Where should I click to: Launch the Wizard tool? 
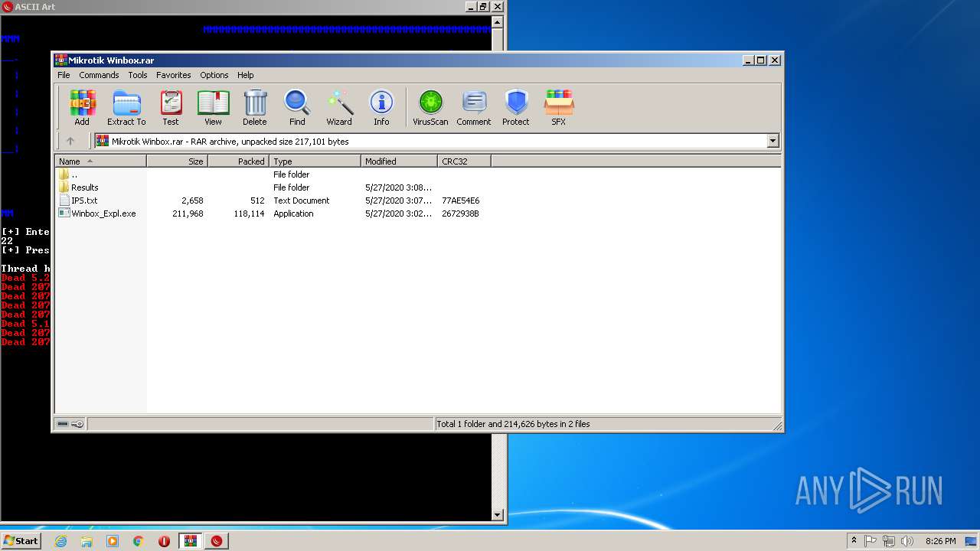point(339,108)
